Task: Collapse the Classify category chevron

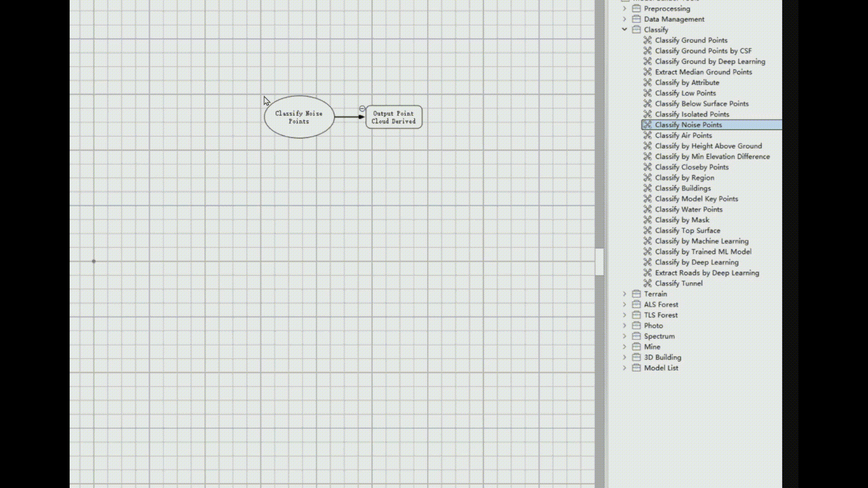Action: tap(625, 29)
